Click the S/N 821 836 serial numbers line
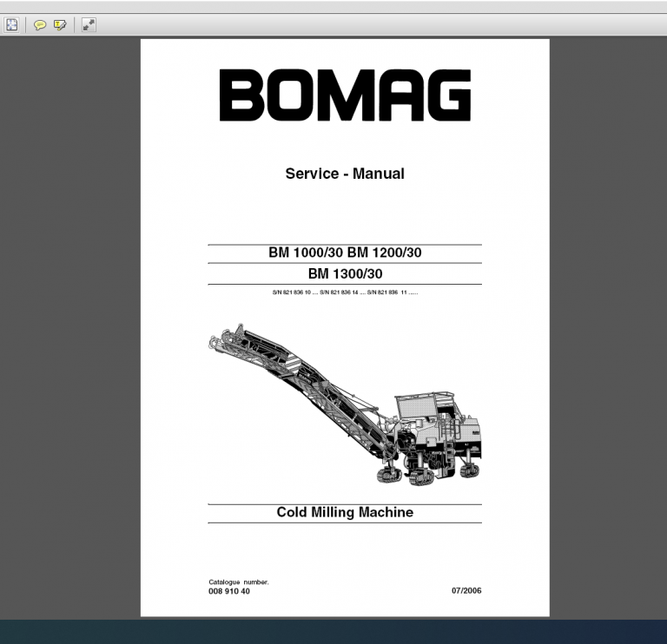 click(x=345, y=292)
